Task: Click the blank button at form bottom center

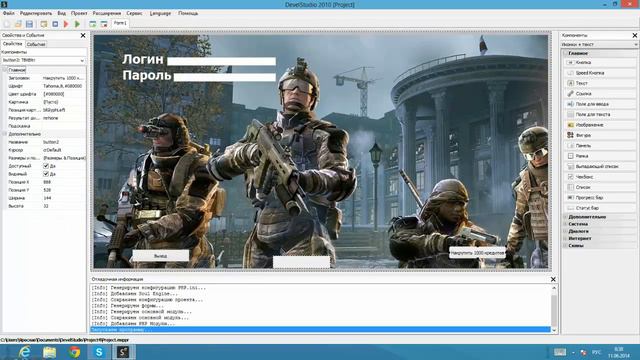Action: (301, 262)
